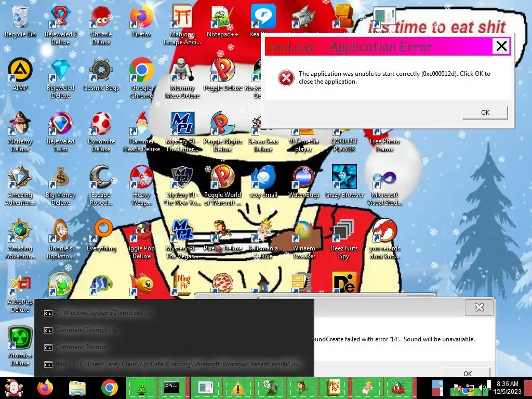Open Big Money Deluxe icon

point(60,186)
